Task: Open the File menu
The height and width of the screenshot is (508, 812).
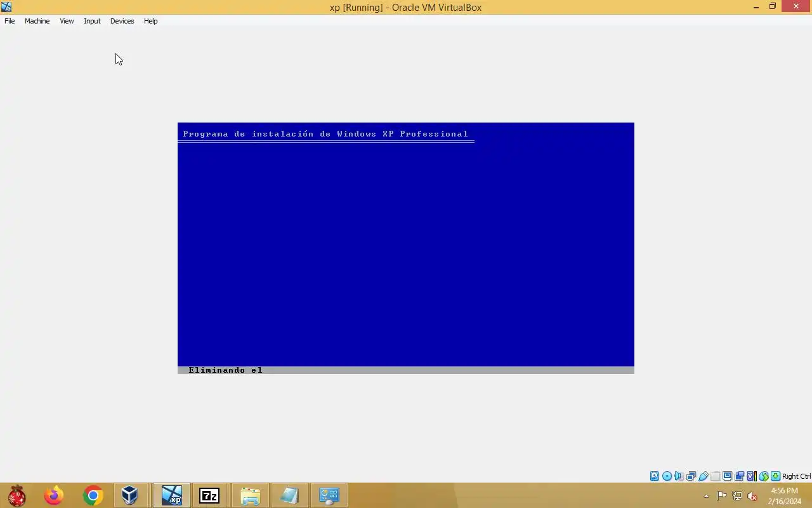Action: tap(10, 21)
